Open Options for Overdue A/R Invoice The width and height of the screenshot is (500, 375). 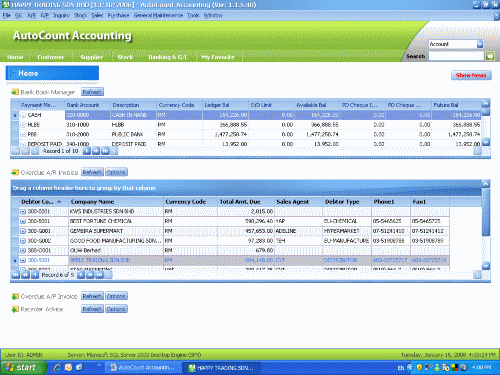(x=116, y=172)
